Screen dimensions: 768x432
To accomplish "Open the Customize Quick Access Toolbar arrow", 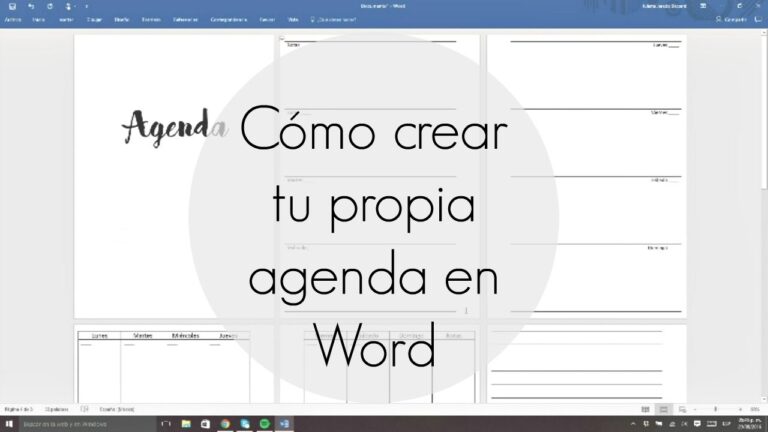I will tap(87, 6).
